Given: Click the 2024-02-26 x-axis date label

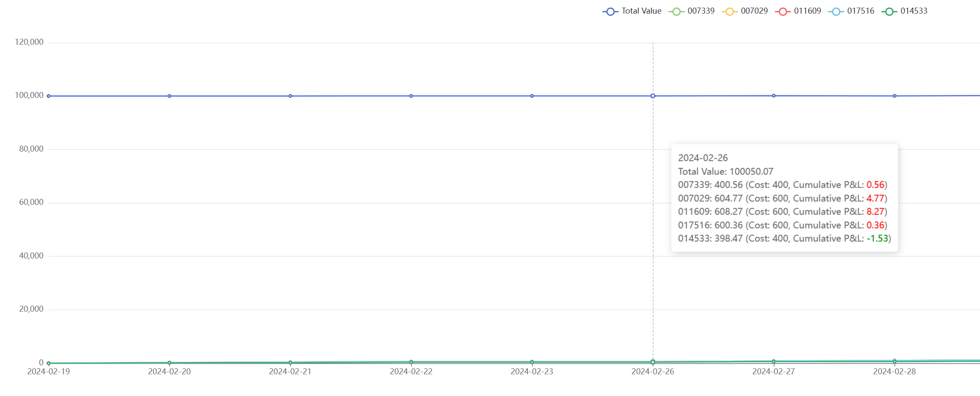Looking at the screenshot, I should tap(653, 372).
